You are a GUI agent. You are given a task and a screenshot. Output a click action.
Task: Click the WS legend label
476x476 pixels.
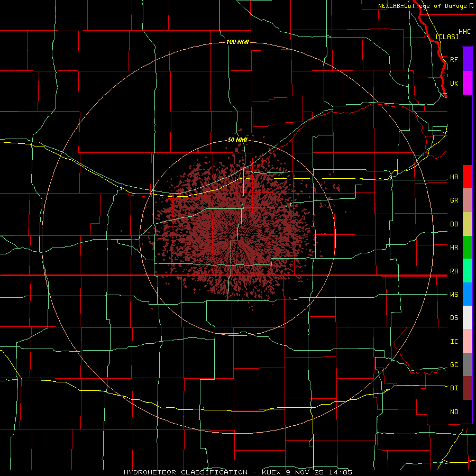(x=454, y=295)
